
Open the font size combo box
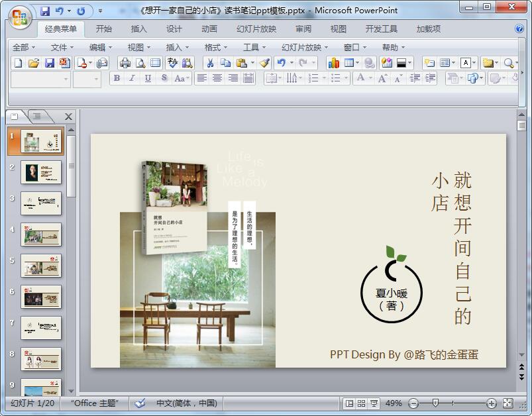(x=87, y=79)
